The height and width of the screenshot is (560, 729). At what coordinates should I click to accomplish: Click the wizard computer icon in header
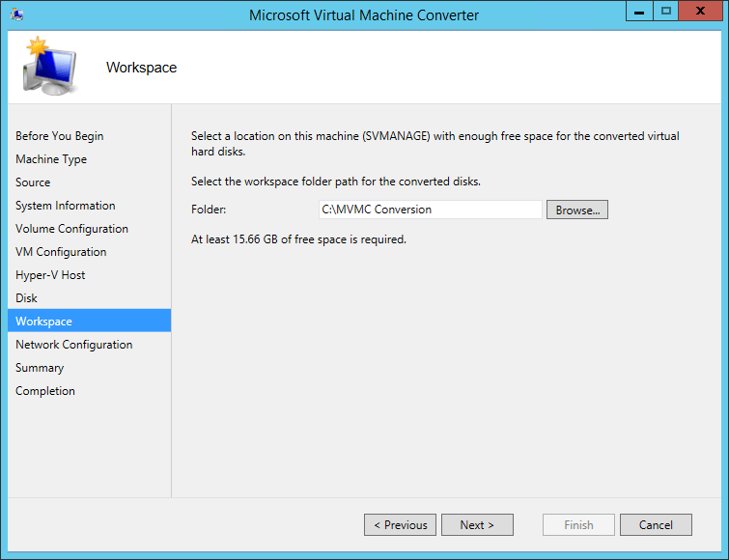(x=49, y=67)
